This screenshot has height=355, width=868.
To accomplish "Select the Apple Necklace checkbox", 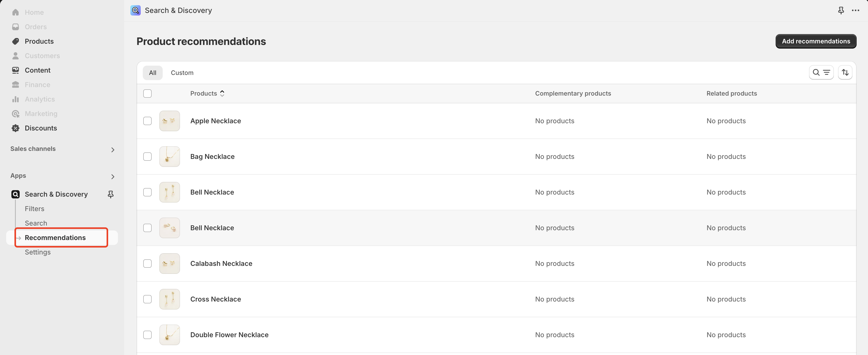I will coord(147,121).
